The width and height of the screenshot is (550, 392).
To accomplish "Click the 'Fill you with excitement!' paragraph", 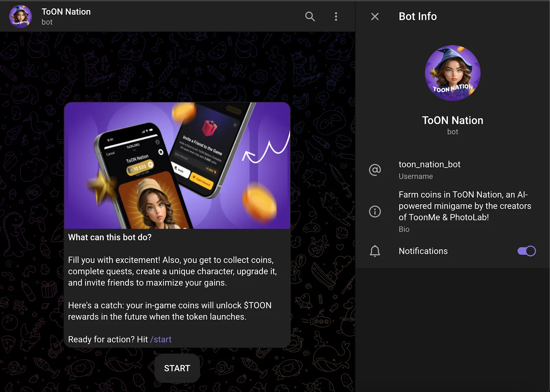I will point(172,271).
